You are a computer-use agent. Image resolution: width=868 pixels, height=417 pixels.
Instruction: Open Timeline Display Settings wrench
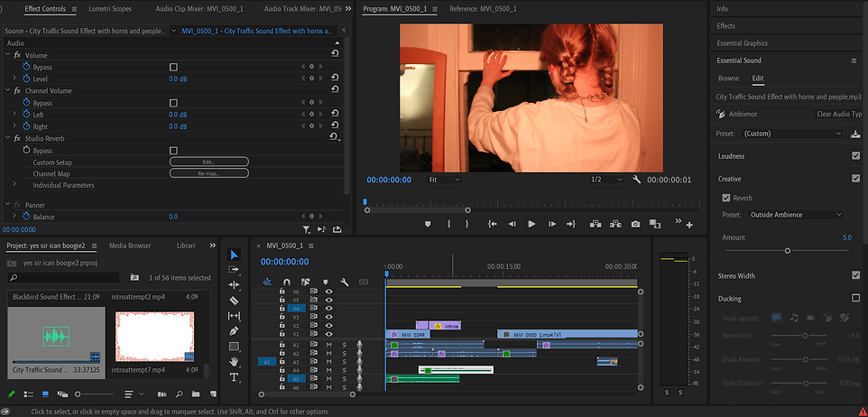click(x=345, y=282)
